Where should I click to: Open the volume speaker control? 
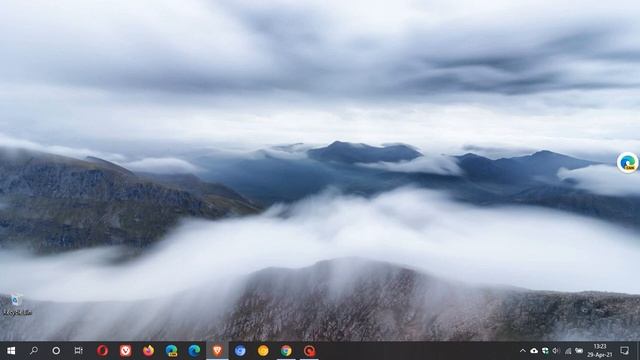(x=556, y=351)
